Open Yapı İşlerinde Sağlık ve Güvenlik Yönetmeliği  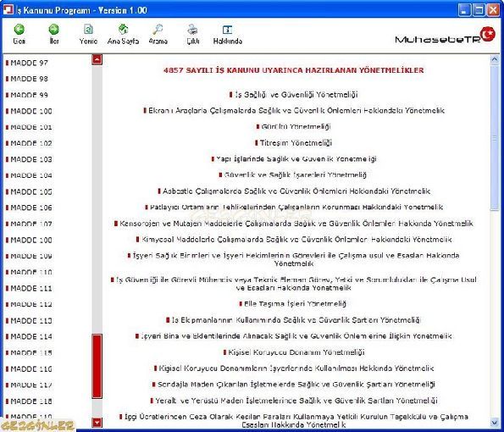click(296, 159)
